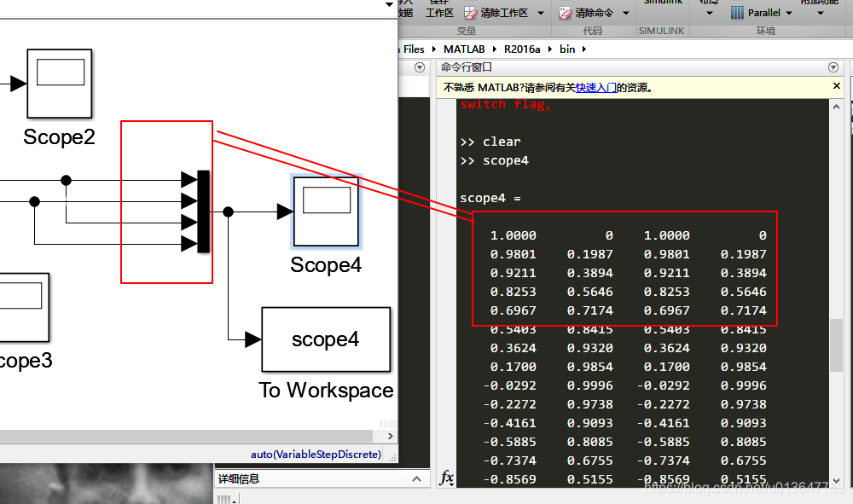Viewport: 853px width, 504px height.
Task: Click the 环境 section label
Action: click(765, 31)
